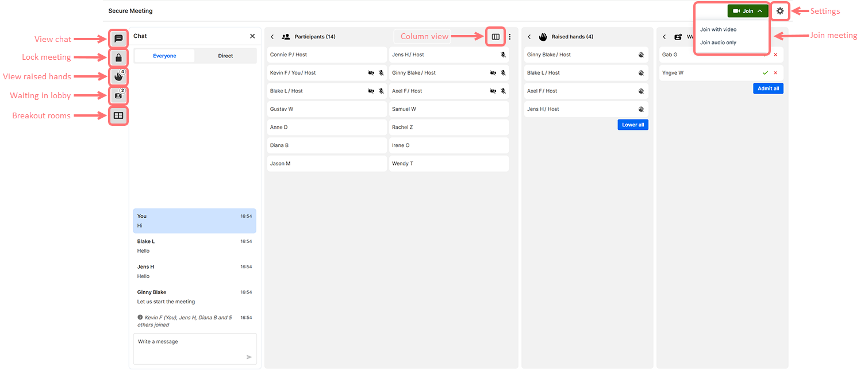Collapse the Raised hands panel chevron
This screenshot has height=374, width=868.
[x=529, y=37]
